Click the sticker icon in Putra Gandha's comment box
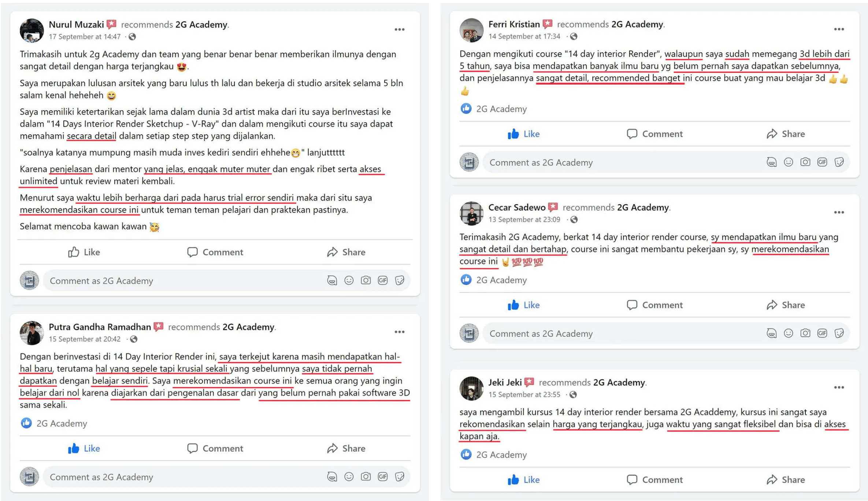The width and height of the screenshot is (868, 501). [x=399, y=476]
